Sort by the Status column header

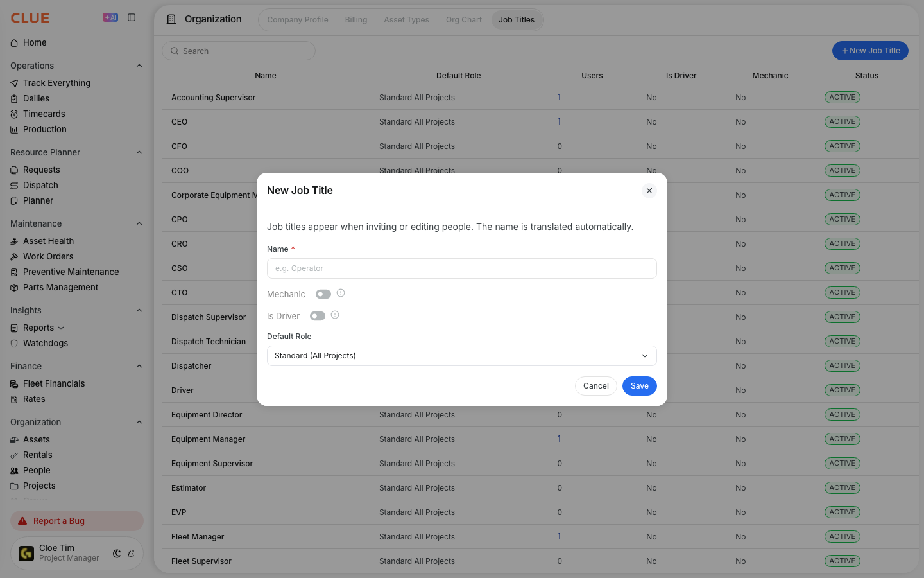[866, 76]
